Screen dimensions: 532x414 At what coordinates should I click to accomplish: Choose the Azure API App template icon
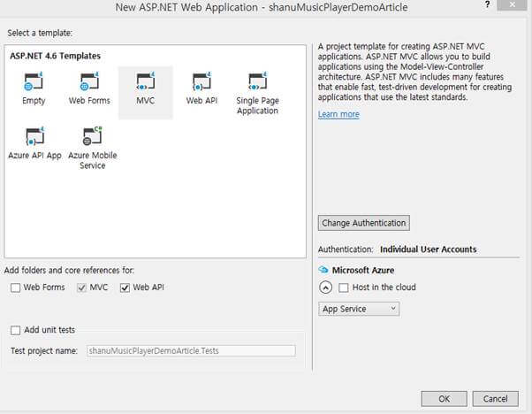point(35,137)
